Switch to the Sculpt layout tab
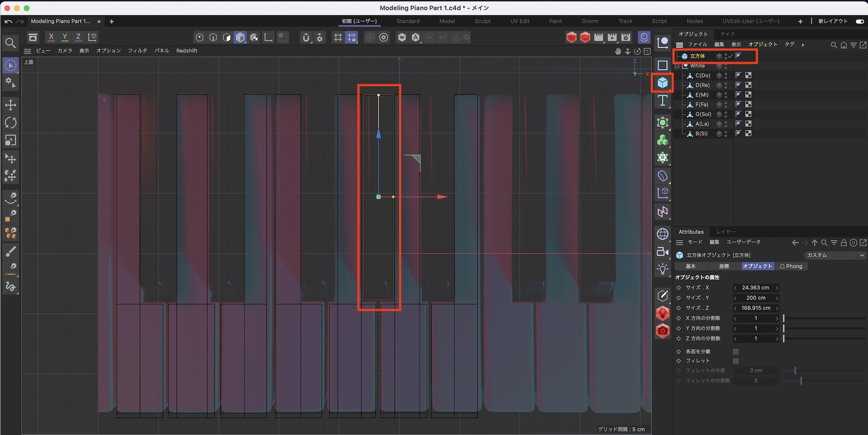The image size is (868, 435). (x=482, y=21)
